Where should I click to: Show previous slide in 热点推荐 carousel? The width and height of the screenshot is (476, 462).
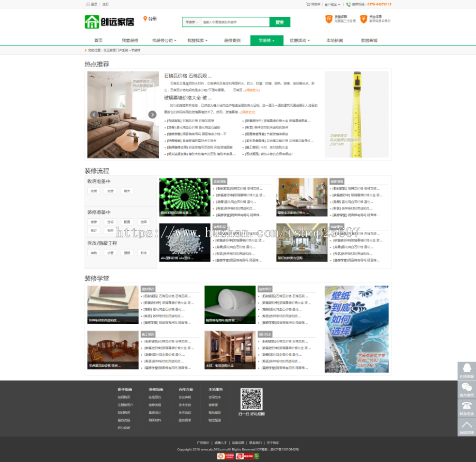pos(94,114)
